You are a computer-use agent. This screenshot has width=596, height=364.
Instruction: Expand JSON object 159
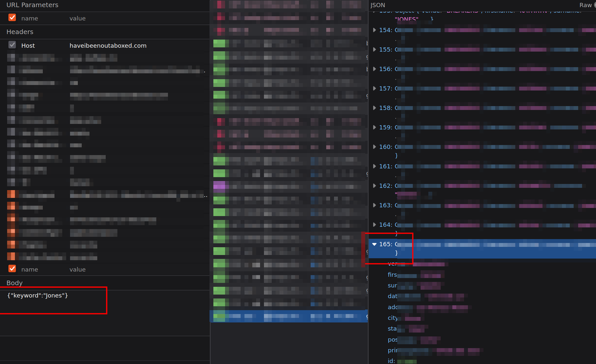click(374, 128)
